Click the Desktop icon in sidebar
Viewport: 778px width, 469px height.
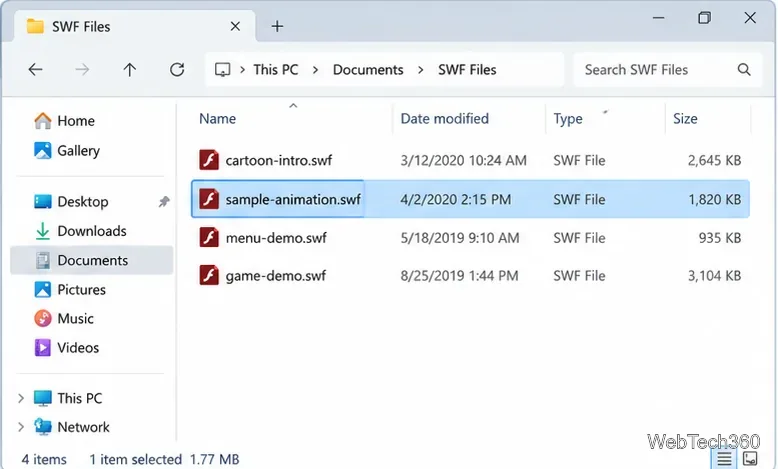43,201
